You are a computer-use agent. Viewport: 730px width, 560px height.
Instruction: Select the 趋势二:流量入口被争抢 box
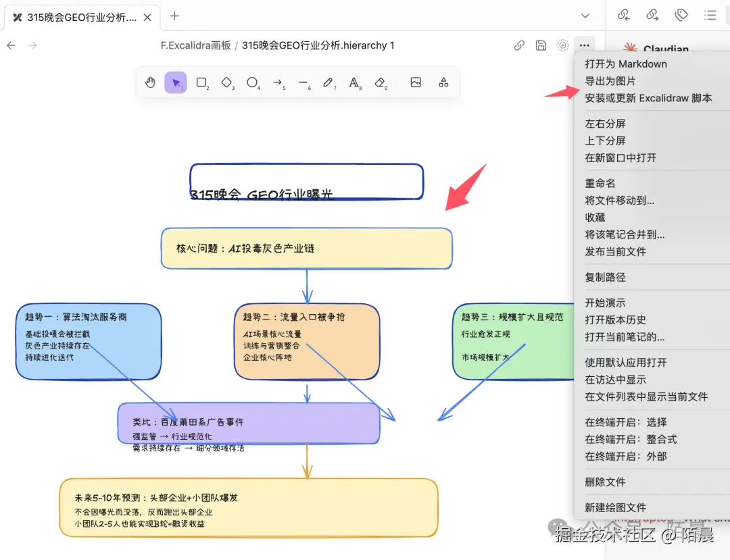(x=307, y=342)
